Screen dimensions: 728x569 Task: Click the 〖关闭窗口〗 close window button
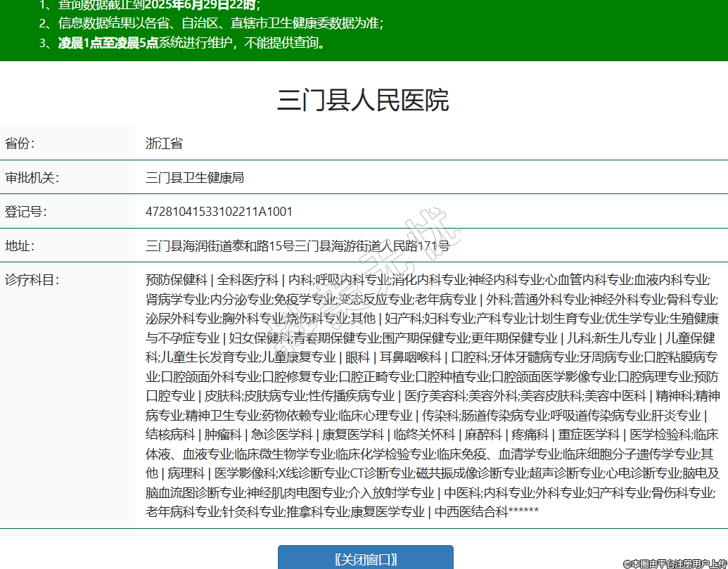click(365, 559)
